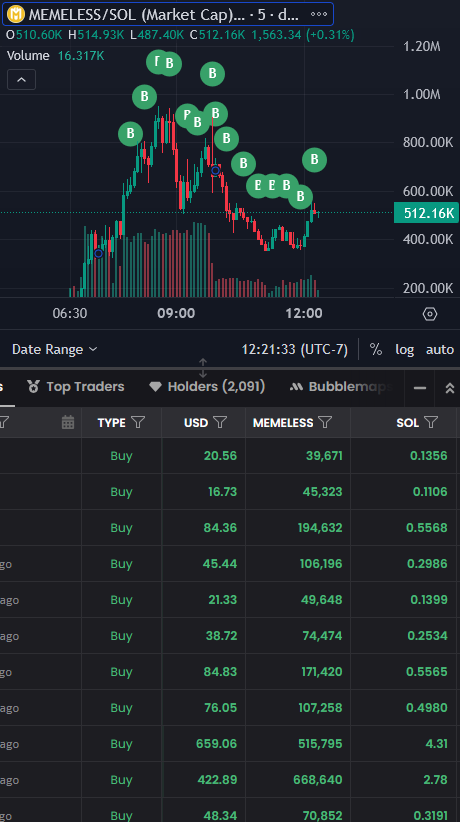Click the USD value 20.56

click(x=220, y=456)
